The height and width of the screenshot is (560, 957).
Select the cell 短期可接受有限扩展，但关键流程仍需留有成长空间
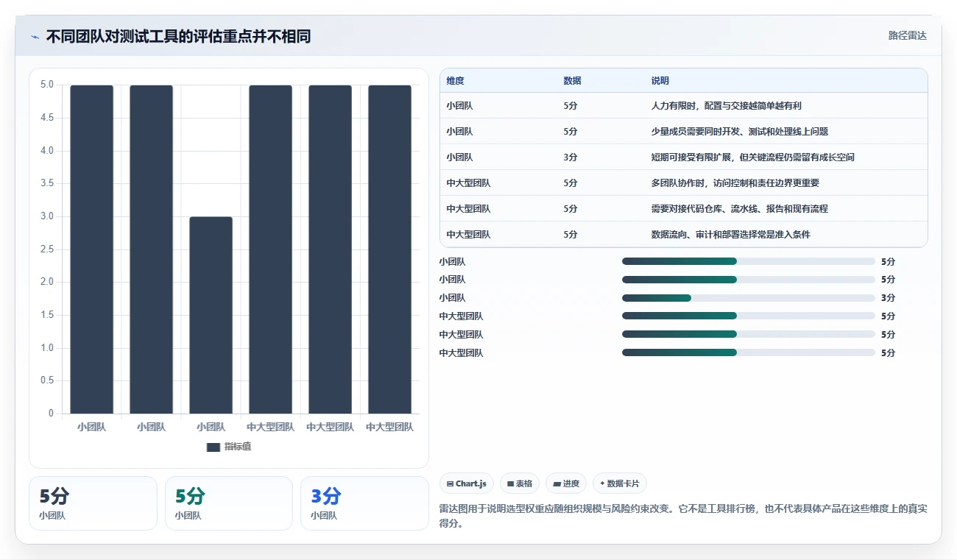(x=752, y=157)
